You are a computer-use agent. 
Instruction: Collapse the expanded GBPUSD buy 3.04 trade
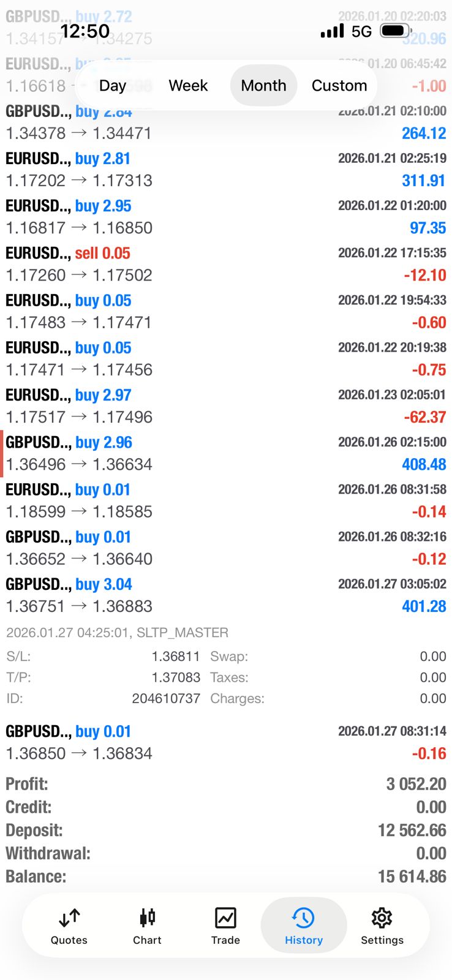coord(225,595)
